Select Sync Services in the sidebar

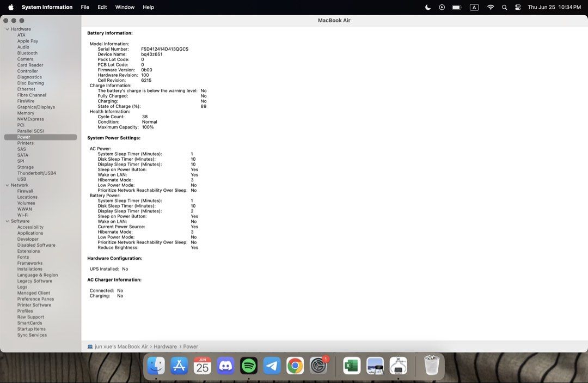32,335
